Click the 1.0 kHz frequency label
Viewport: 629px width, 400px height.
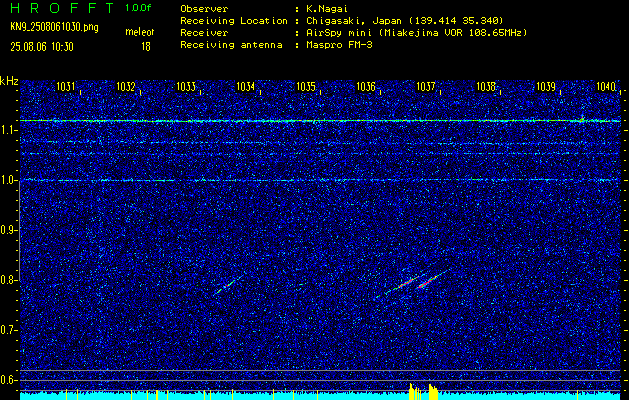(8, 181)
